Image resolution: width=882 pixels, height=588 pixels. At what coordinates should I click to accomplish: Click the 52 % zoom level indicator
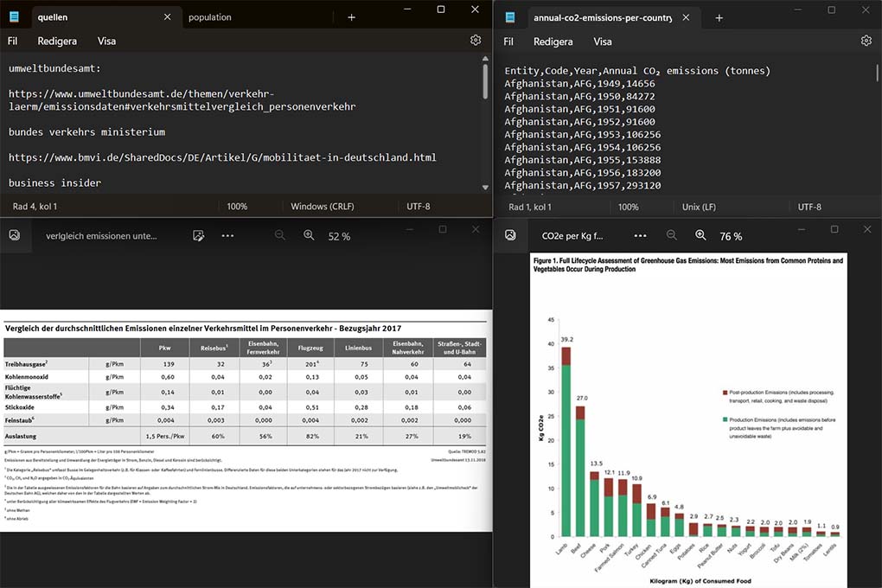point(339,236)
